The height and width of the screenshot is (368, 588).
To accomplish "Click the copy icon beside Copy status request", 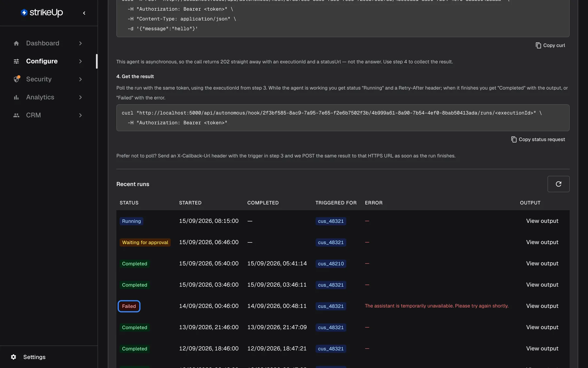I will [x=514, y=139].
